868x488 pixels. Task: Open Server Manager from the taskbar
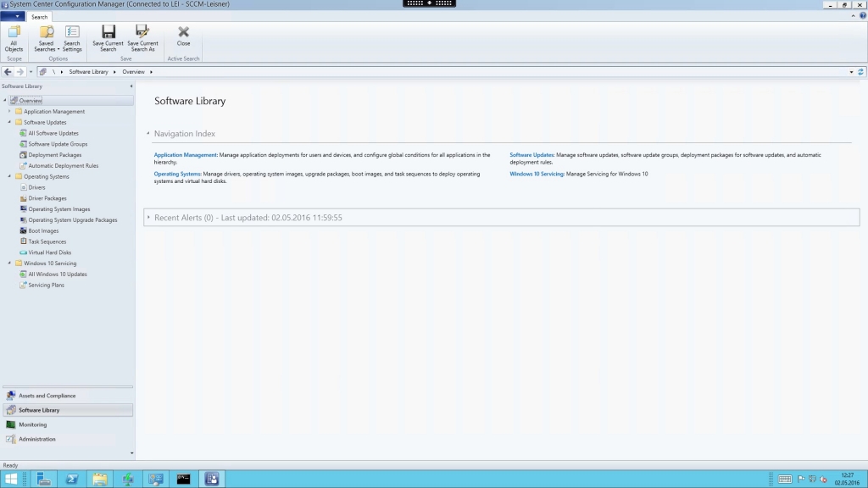coord(43,479)
